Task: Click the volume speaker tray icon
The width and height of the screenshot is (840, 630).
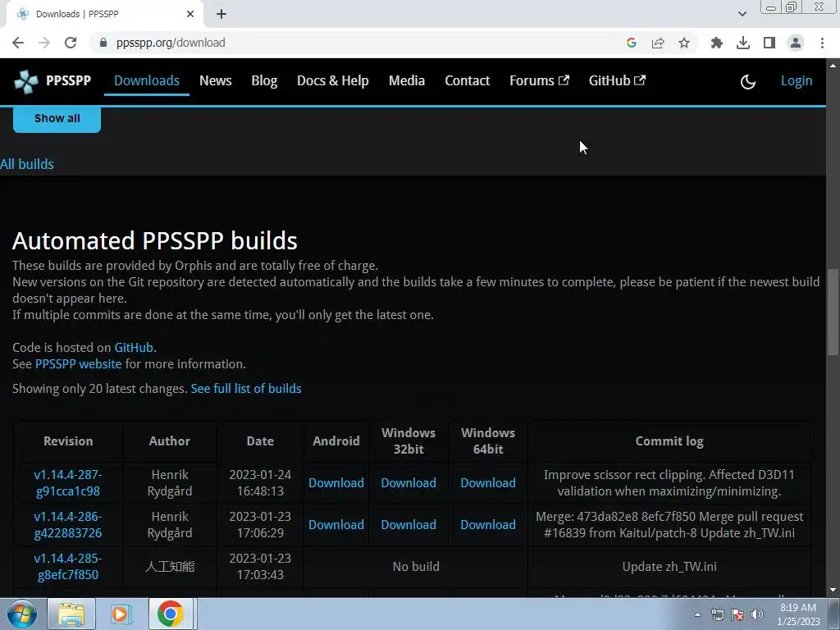Action: (757, 614)
